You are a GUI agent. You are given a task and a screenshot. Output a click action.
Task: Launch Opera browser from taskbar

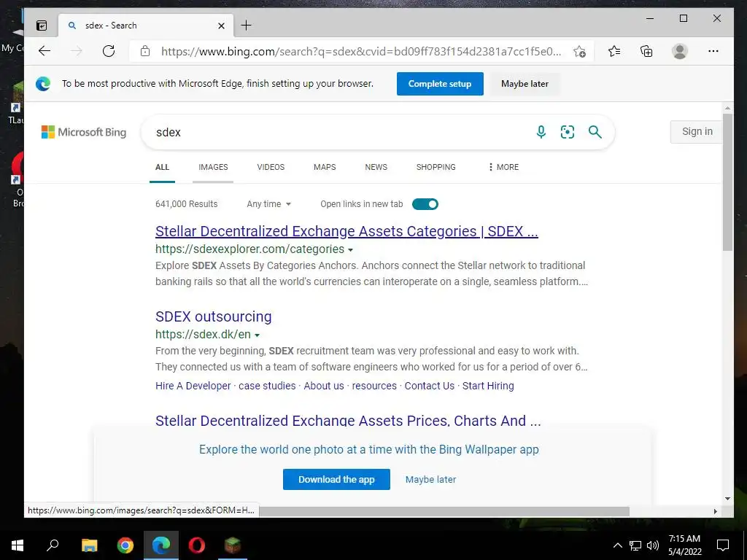(197, 545)
